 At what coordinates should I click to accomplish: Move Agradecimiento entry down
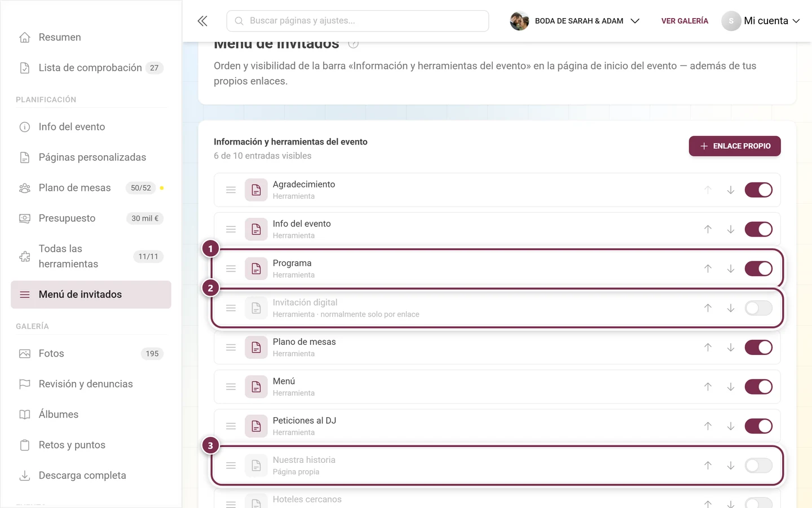[730, 190]
